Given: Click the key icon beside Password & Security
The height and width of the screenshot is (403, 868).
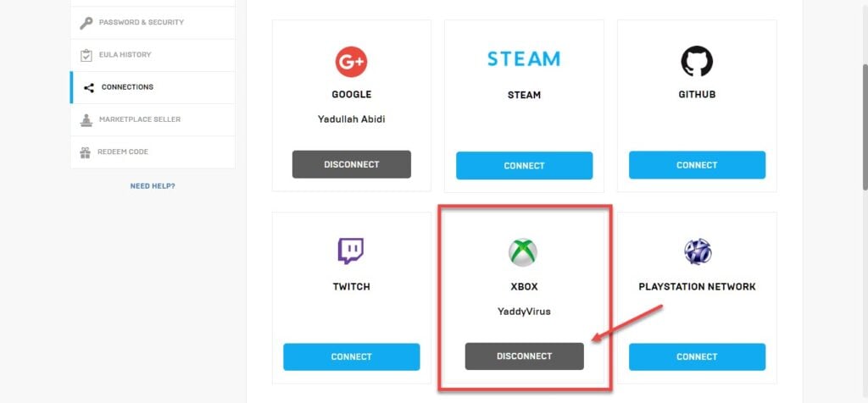Looking at the screenshot, I should (x=86, y=23).
